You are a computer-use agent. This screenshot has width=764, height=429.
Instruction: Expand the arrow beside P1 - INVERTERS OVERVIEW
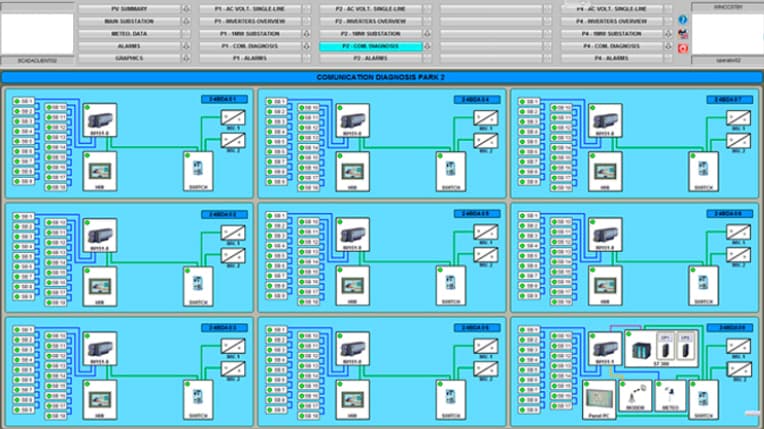[x=308, y=21]
